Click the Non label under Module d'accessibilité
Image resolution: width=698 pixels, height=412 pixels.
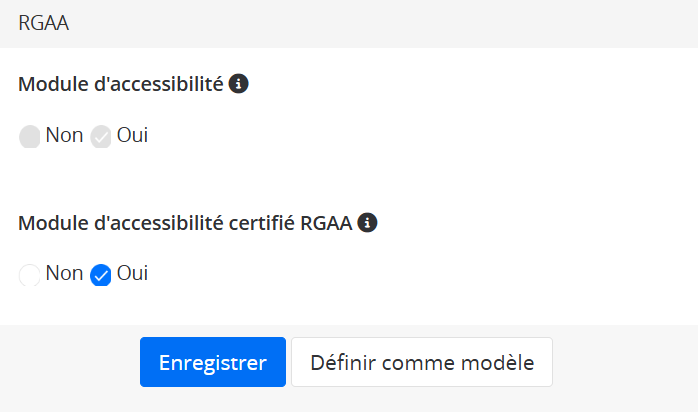64,135
